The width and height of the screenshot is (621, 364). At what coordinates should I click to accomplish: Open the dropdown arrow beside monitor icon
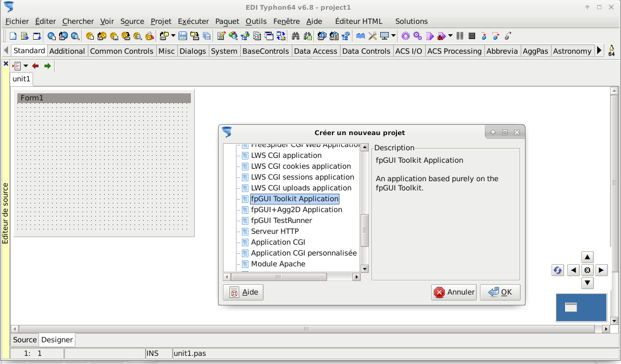tap(393, 36)
